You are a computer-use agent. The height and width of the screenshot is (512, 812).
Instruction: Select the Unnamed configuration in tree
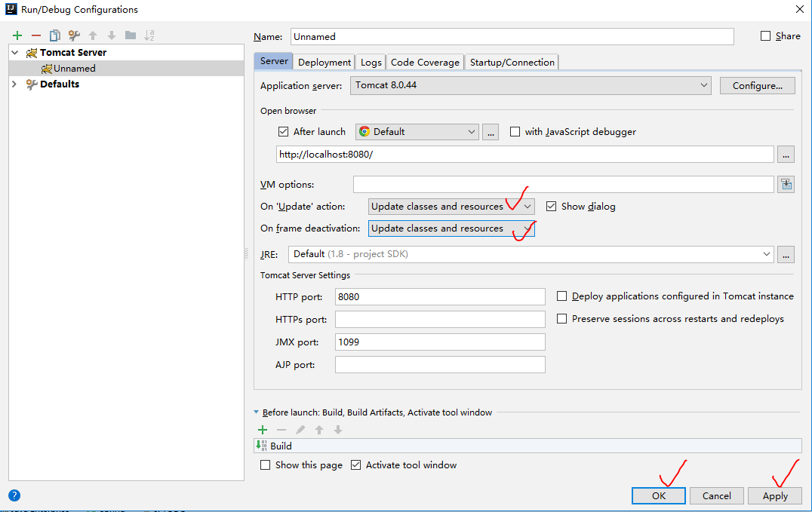[126, 69]
